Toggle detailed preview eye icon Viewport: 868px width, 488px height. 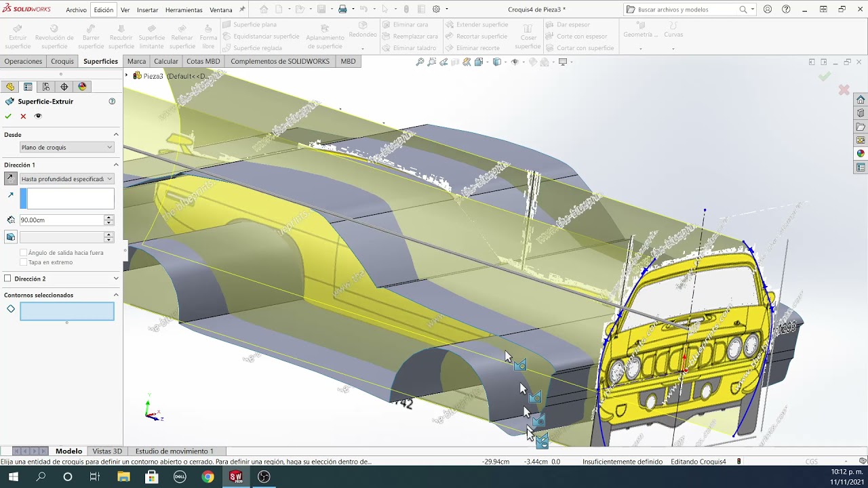38,116
